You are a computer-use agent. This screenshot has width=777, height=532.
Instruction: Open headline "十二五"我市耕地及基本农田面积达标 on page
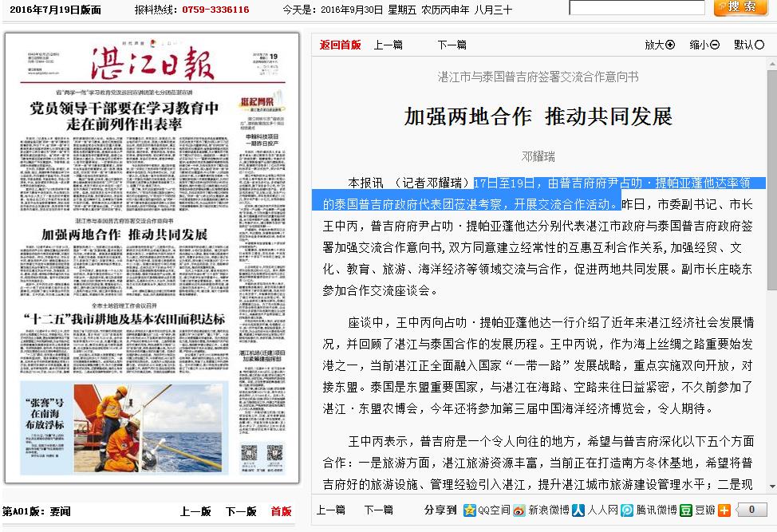124,319
